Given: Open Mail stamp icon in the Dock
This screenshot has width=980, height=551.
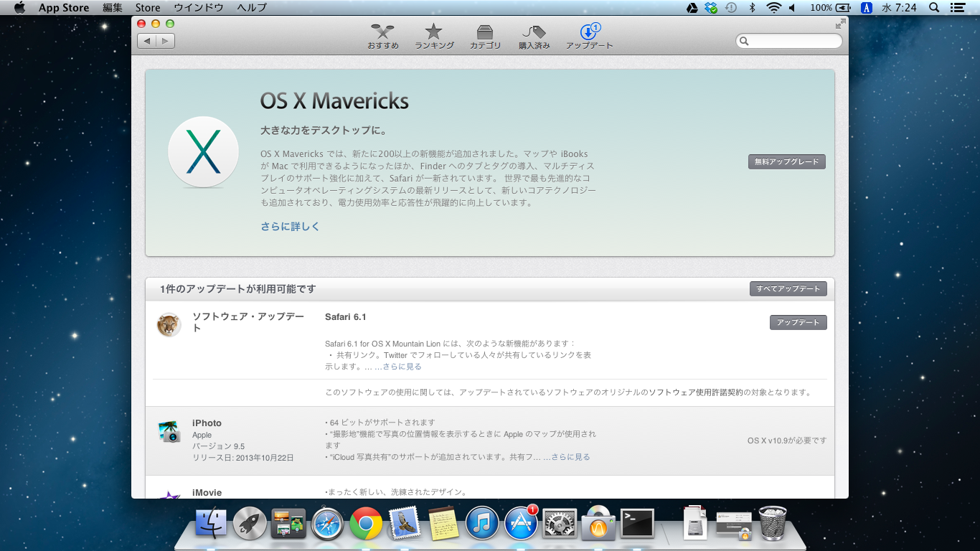Looking at the screenshot, I should pos(404,524).
